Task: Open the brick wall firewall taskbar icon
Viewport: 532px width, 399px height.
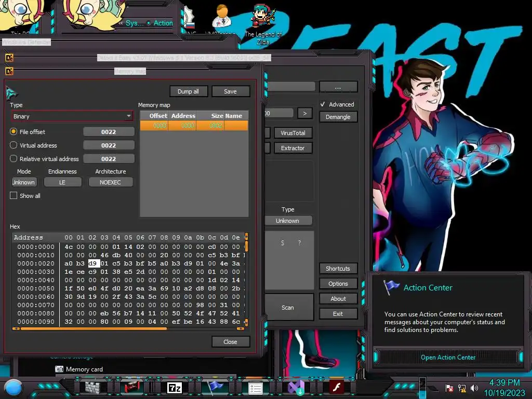Action: [x=92, y=387]
